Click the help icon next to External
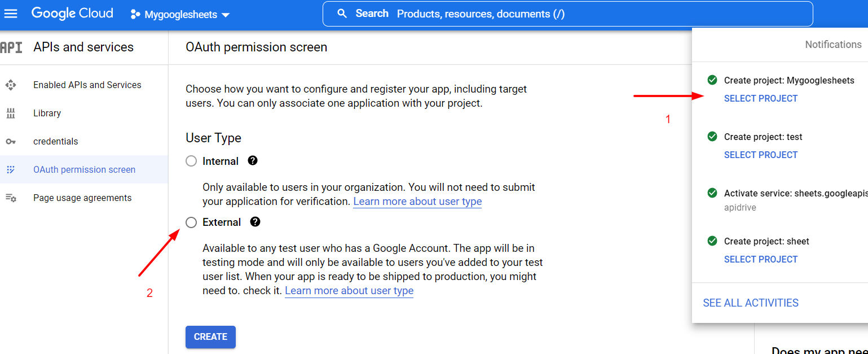This screenshot has height=354, width=868. 255,222
